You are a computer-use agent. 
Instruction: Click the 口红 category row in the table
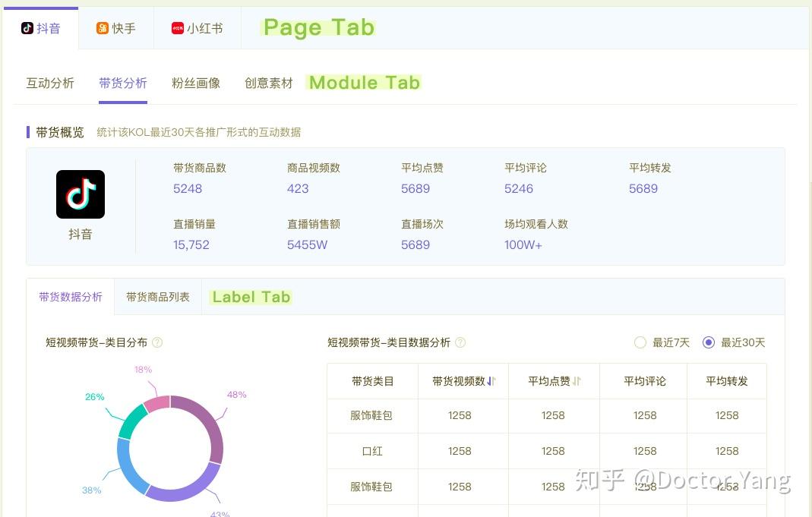371,450
